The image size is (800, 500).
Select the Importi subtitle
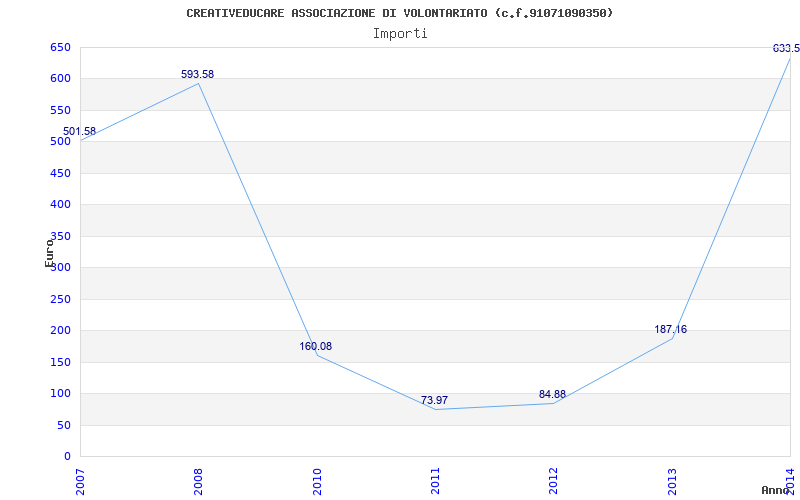point(400,34)
